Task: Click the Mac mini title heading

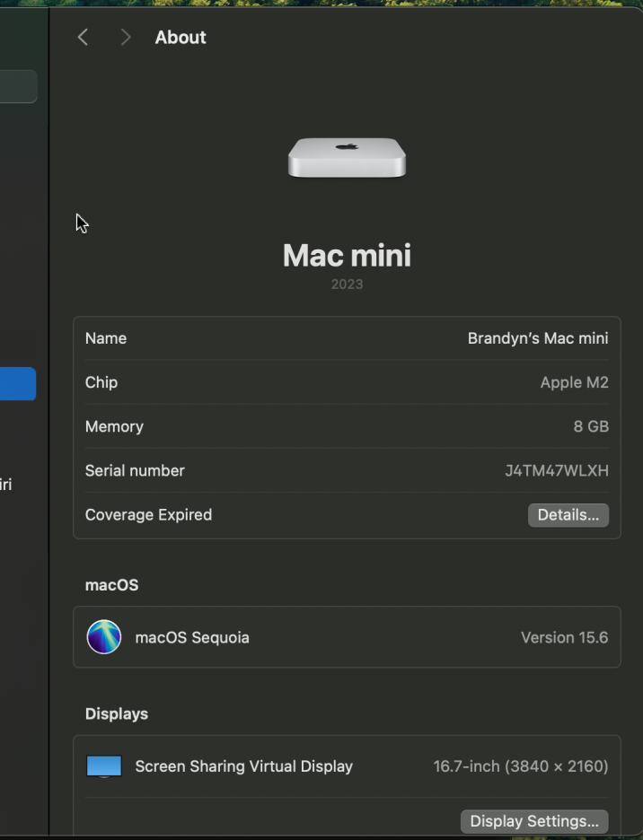Action: (x=347, y=255)
